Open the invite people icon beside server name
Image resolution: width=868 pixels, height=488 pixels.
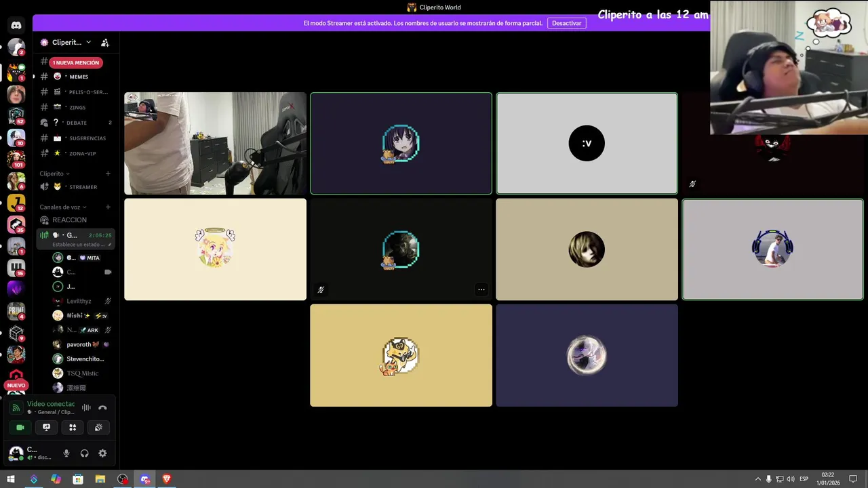click(105, 42)
